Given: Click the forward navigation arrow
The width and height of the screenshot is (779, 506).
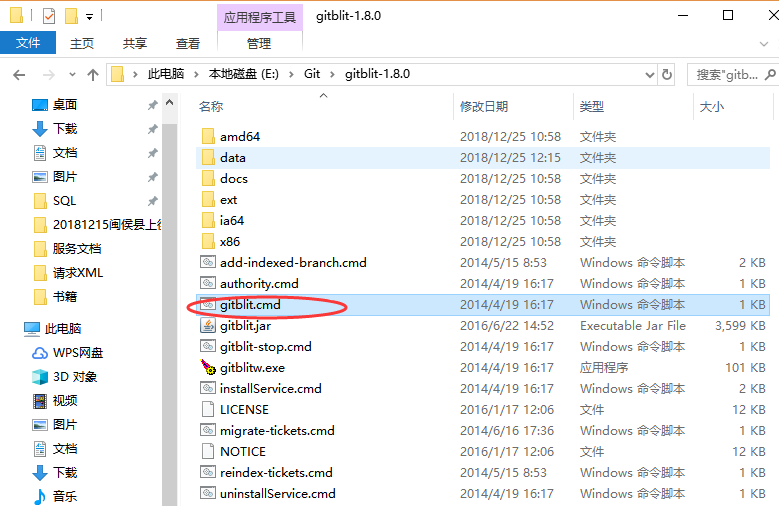Looking at the screenshot, I should click(x=49, y=75).
